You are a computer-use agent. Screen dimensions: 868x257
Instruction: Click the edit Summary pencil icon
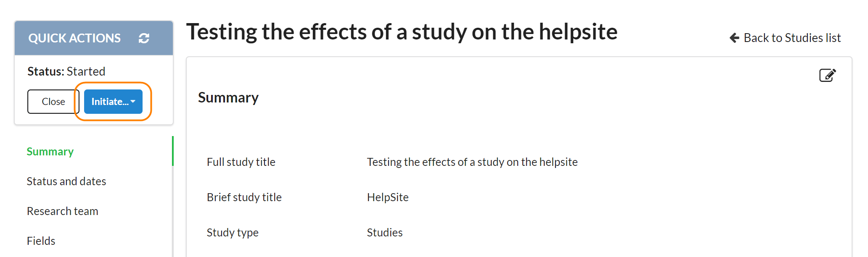[827, 76]
